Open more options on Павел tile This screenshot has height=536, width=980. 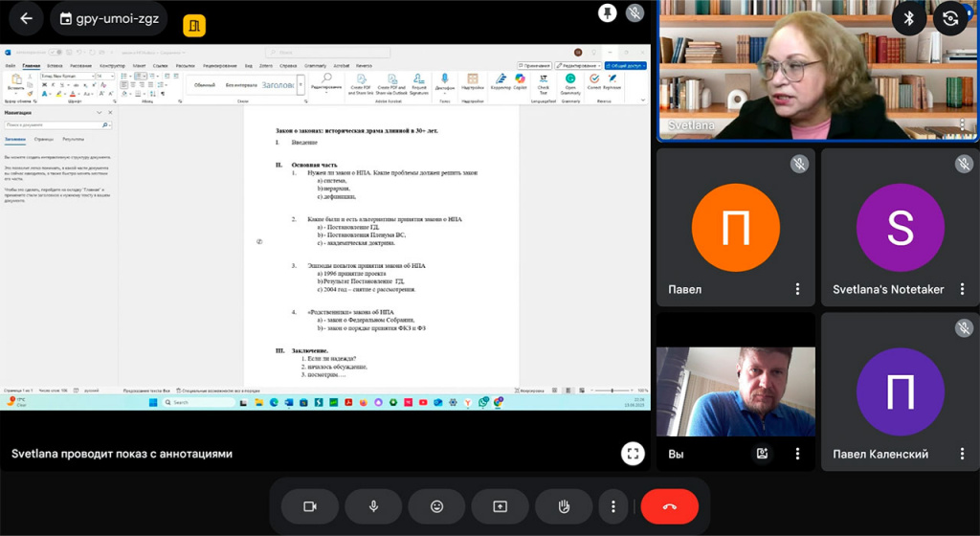pyautogui.click(x=797, y=289)
